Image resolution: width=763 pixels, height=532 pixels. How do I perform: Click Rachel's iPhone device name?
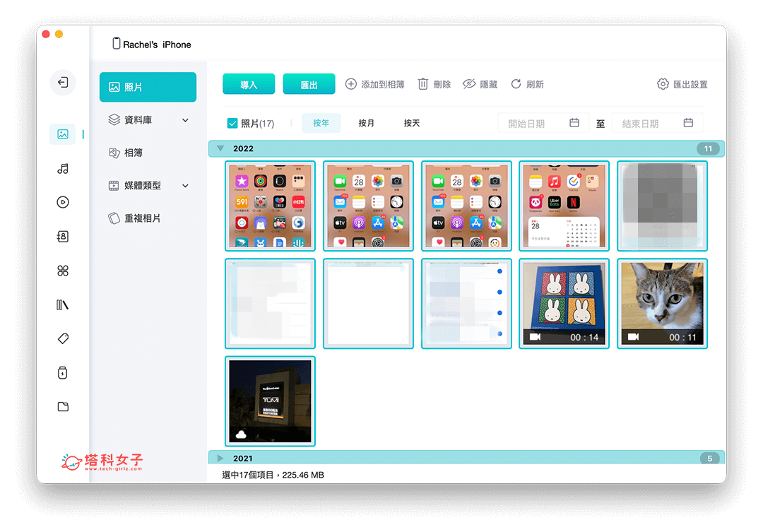click(157, 45)
